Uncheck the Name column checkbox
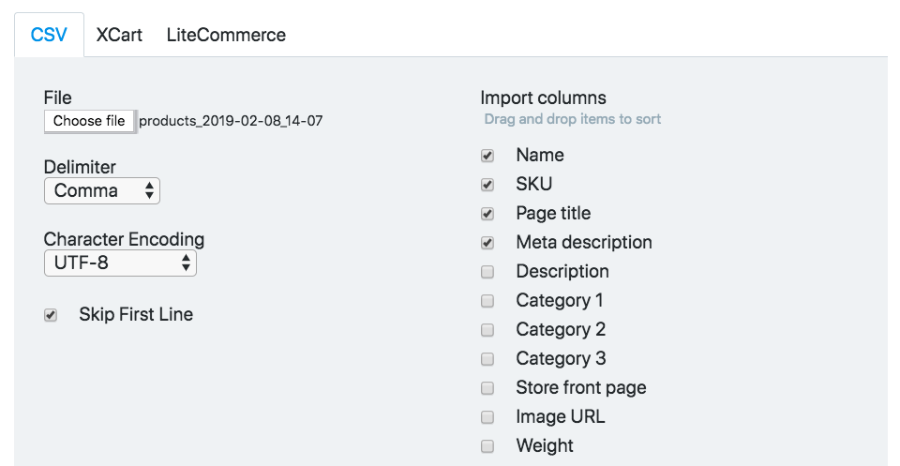900x466 pixels. pyautogui.click(x=487, y=156)
